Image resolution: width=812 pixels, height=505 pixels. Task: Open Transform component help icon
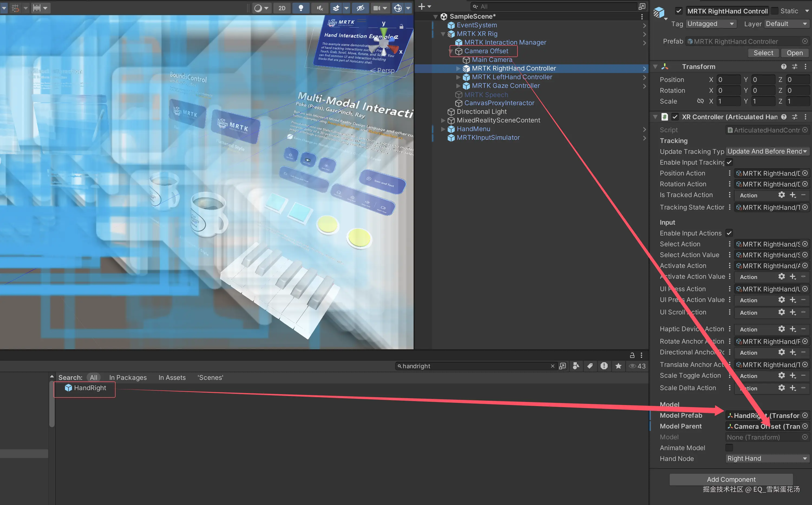pyautogui.click(x=784, y=67)
